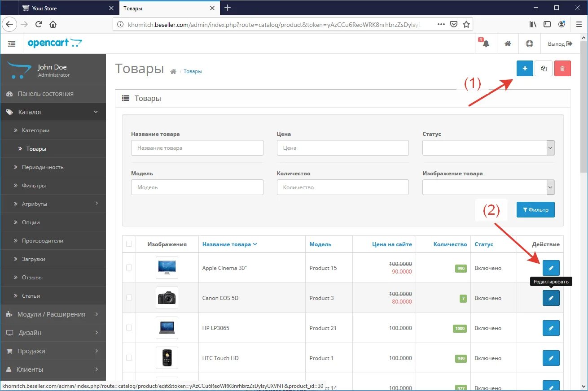Click the blue Фильтр button
Image resolution: width=588 pixels, height=391 pixels.
click(x=535, y=209)
